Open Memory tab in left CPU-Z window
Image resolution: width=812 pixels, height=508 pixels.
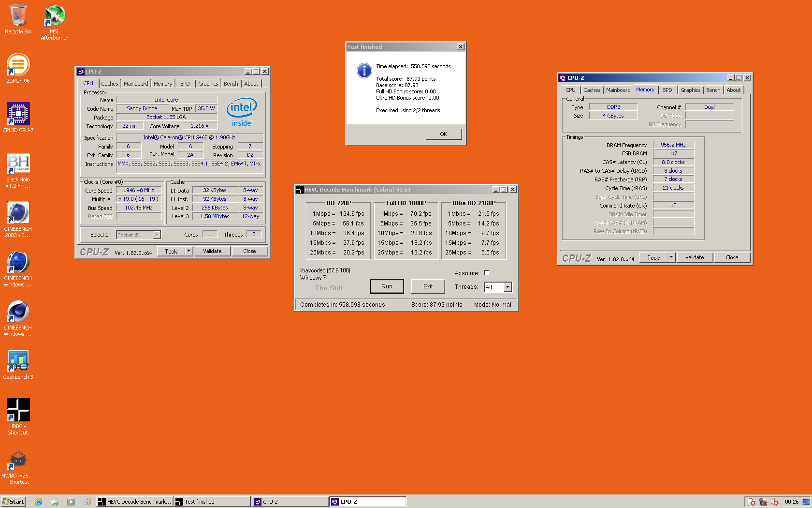coord(163,84)
